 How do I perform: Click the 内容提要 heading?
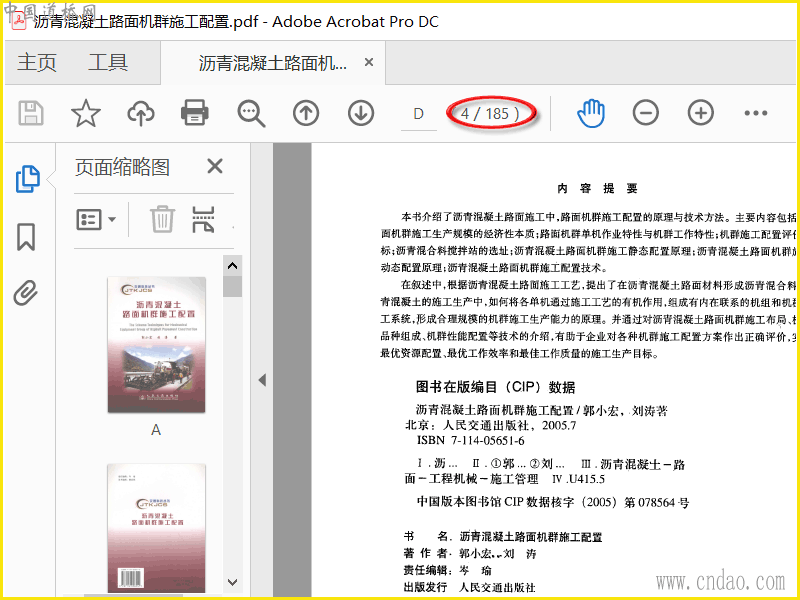597,189
